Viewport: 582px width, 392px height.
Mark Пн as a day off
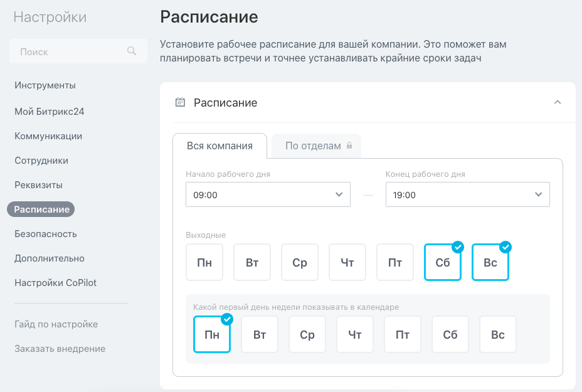(204, 262)
